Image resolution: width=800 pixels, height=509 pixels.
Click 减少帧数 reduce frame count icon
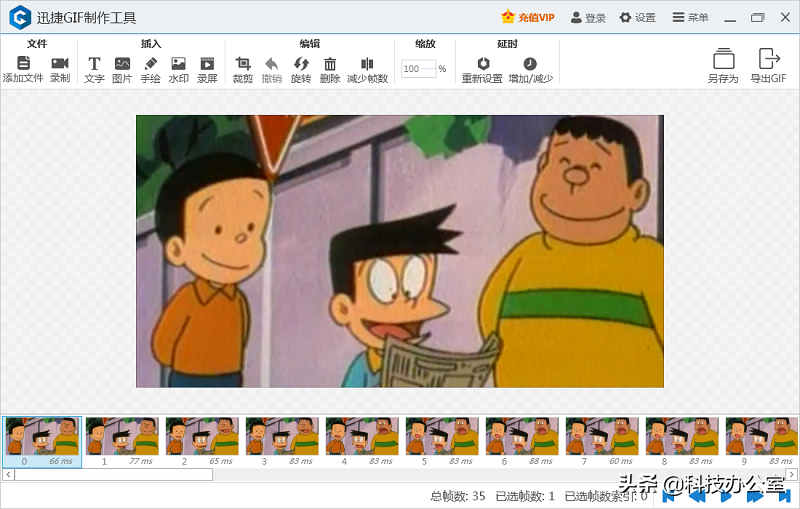[367, 64]
